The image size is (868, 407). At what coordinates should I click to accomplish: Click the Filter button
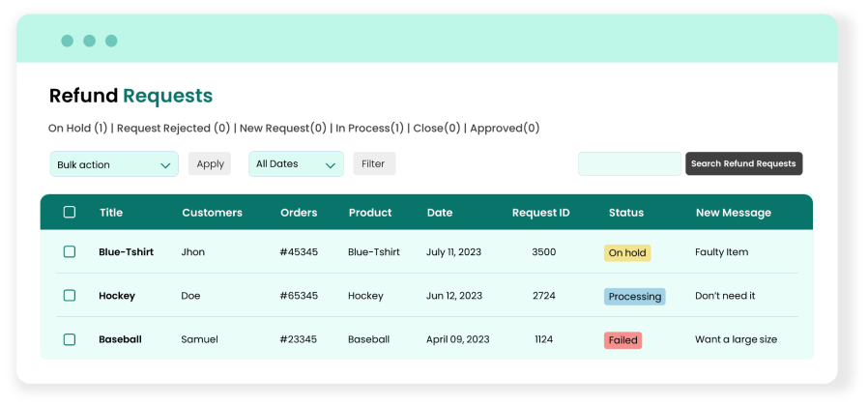click(x=374, y=164)
